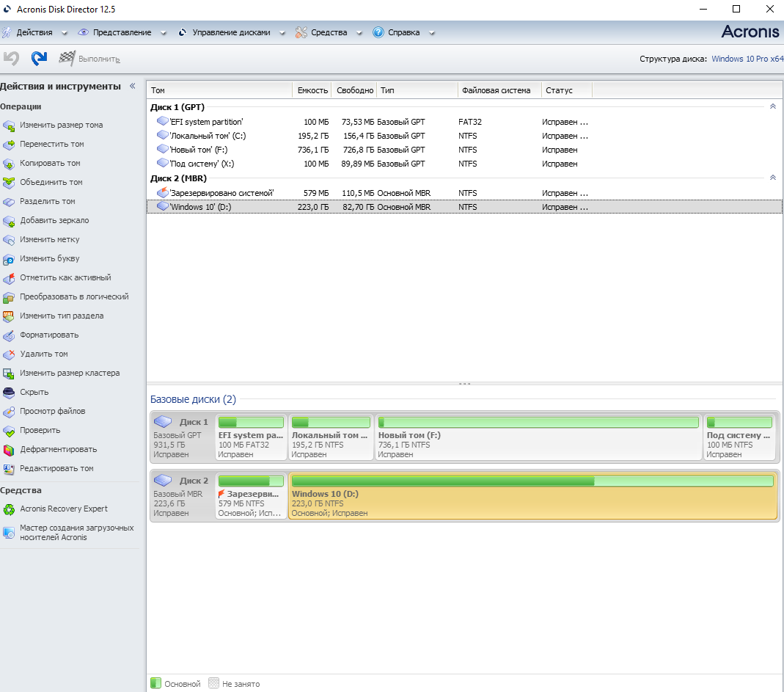The height and width of the screenshot is (692, 784).
Task: Click the bootable media builder icon
Action: click(9, 532)
